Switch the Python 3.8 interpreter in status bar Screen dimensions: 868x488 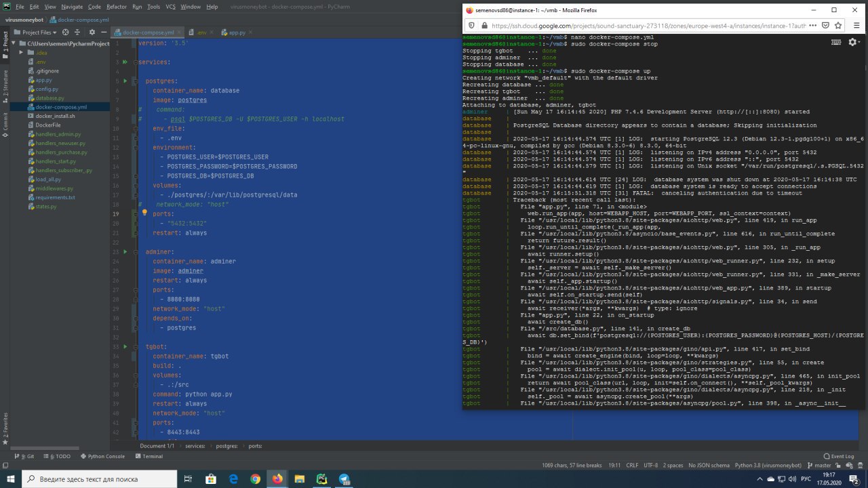coord(768,466)
